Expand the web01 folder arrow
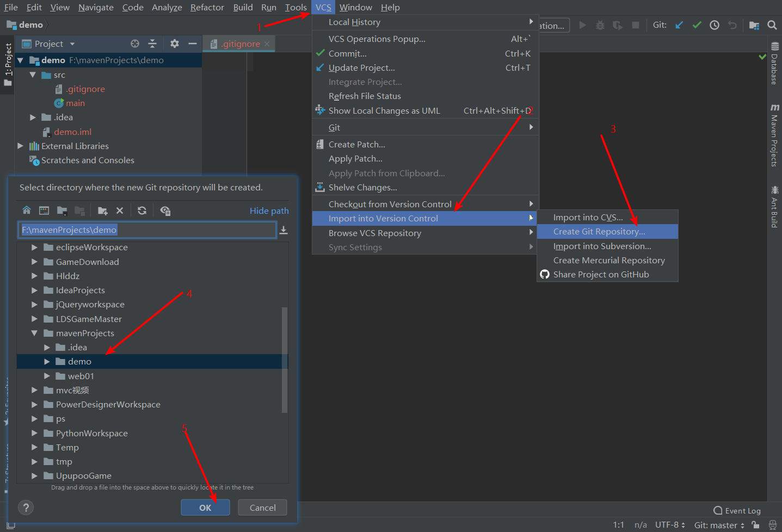The image size is (782, 532). tap(47, 376)
